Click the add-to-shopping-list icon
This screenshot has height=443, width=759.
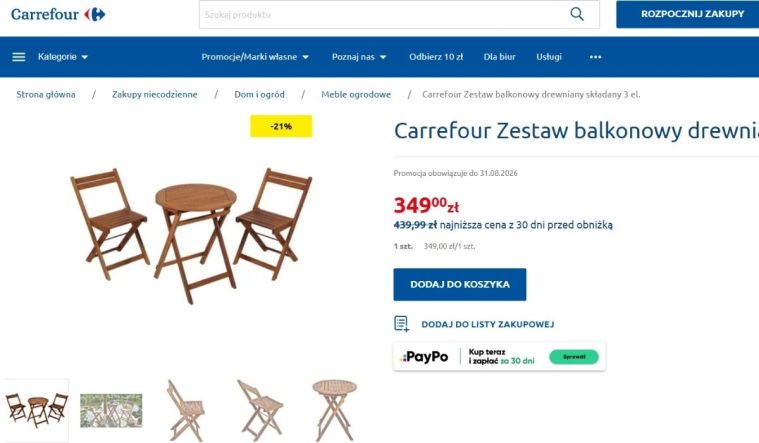coord(401,324)
